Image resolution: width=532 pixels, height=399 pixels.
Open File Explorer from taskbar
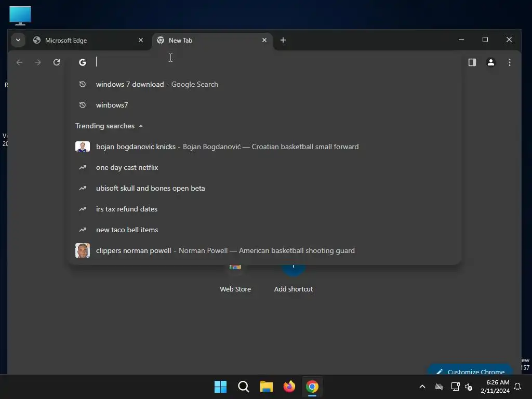click(267, 387)
